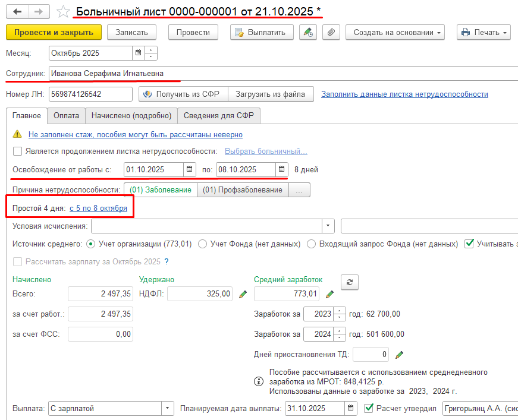Click the Выплатить button
518x420 pixels.
262,32
